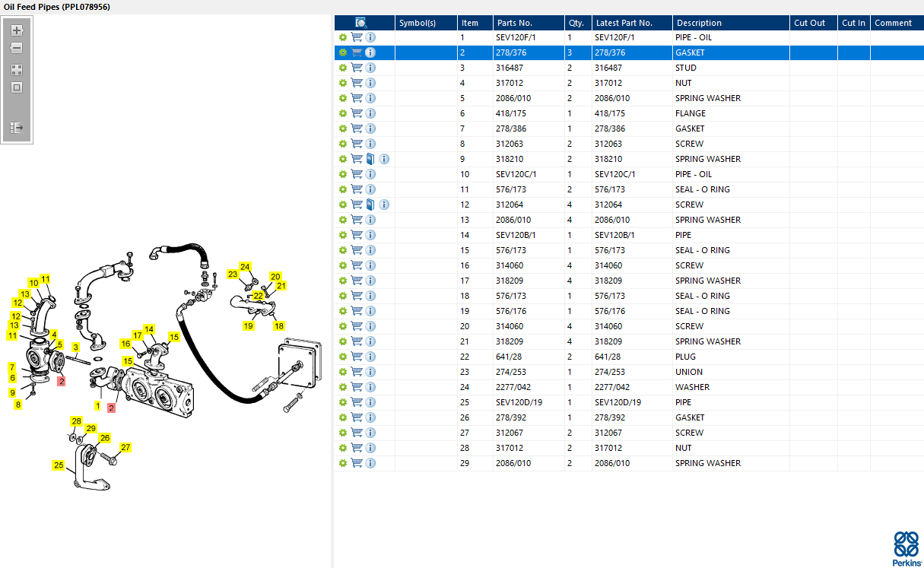
Task: Select callout 10 on the diagram
Action: point(33,283)
